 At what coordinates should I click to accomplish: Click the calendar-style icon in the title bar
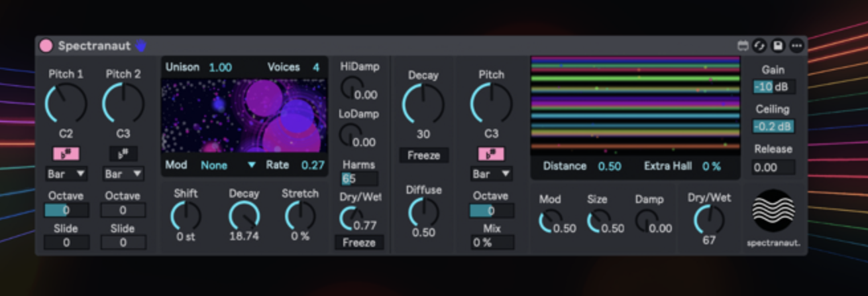click(743, 46)
